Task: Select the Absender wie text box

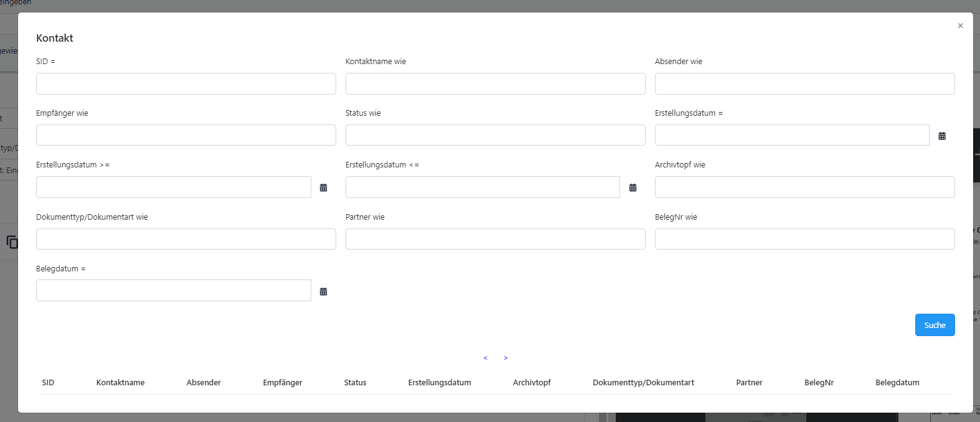Action: click(x=804, y=84)
